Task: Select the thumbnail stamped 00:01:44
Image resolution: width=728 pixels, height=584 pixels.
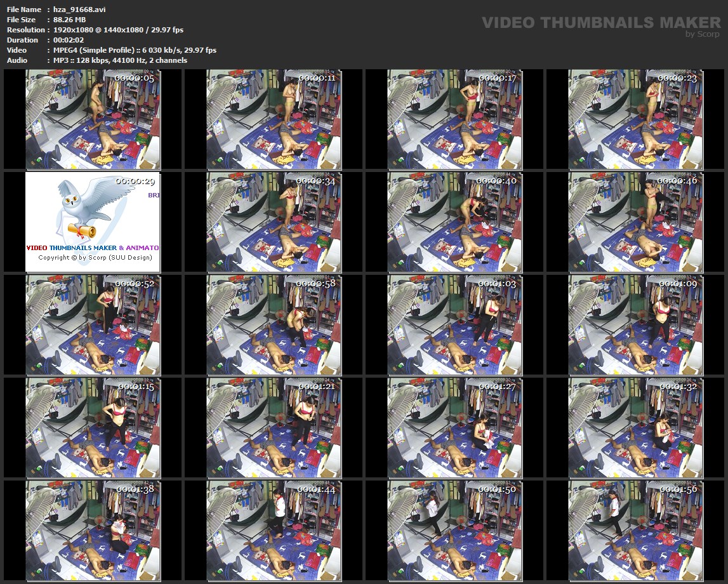Action: 274,531
